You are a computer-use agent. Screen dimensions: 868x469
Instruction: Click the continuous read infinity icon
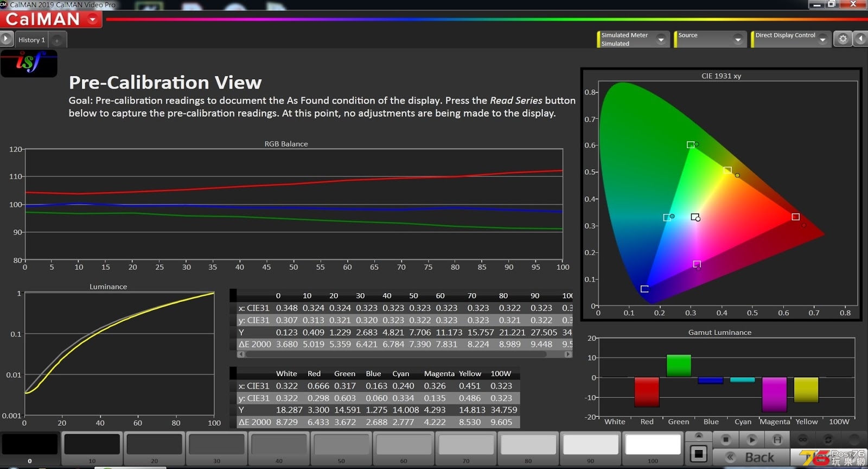[x=803, y=439]
